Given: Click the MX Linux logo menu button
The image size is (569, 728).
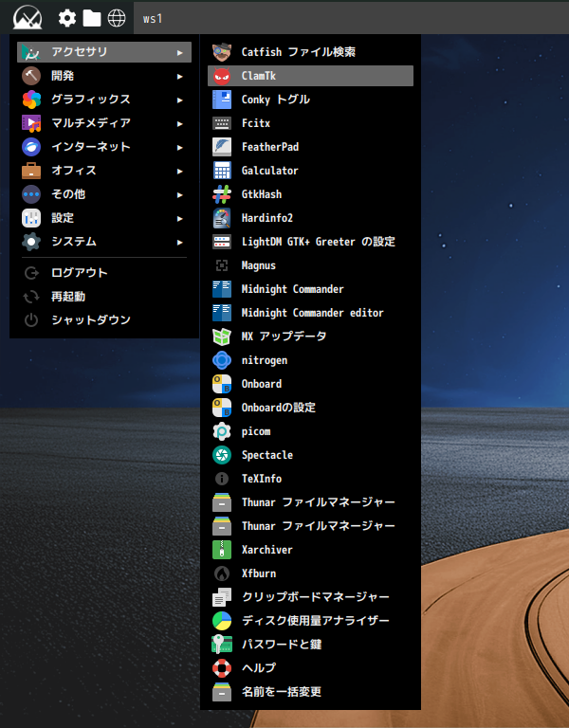Looking at the screenshot, I should point(28,18).
